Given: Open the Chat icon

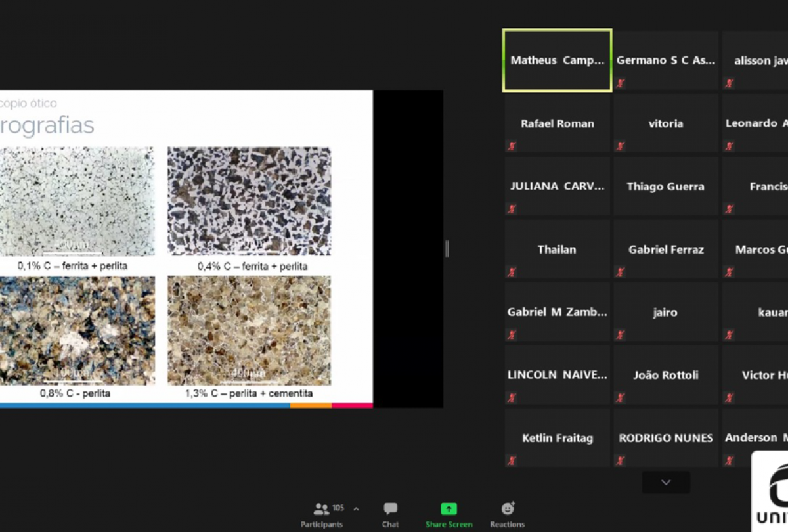Looking at the screenshot, I should click(x=391, y=509).
